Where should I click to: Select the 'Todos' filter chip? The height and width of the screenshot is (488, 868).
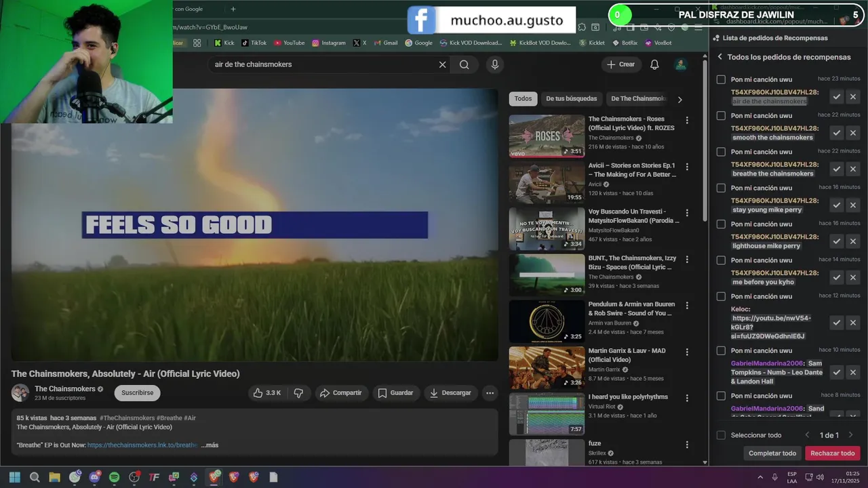[x=523, y=99]
